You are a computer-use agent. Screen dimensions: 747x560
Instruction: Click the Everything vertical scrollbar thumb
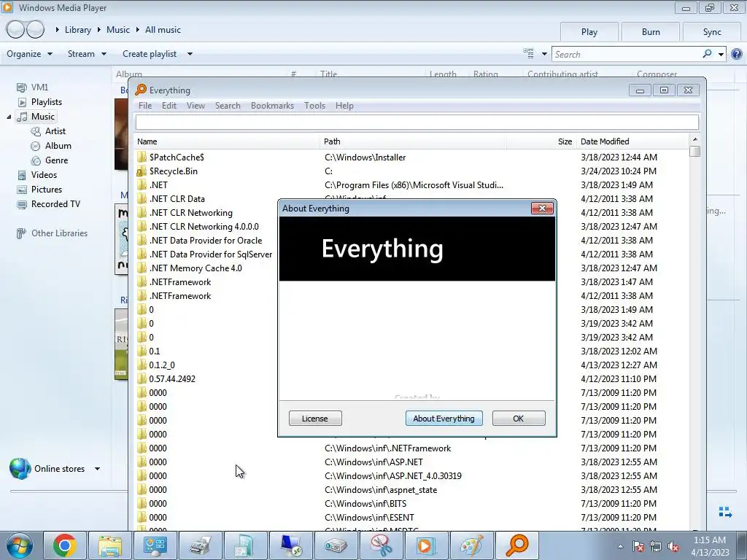pyautogui.click(x=694, y=152)
